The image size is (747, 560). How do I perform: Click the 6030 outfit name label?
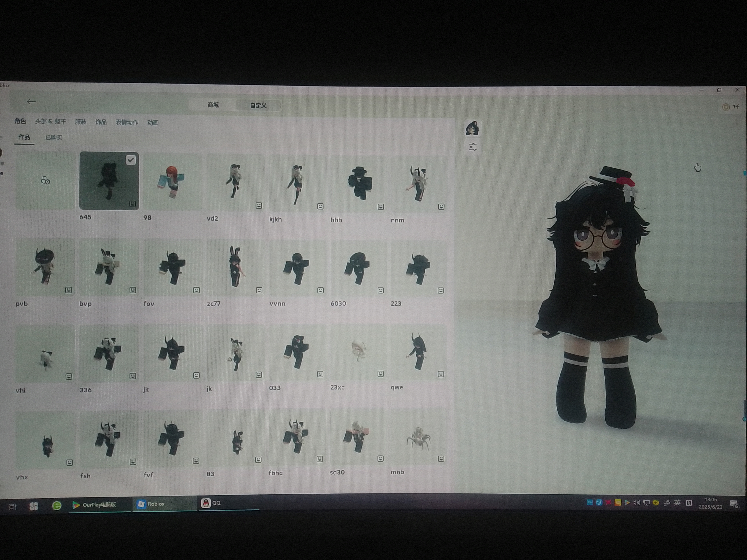[x=338, y=304]
